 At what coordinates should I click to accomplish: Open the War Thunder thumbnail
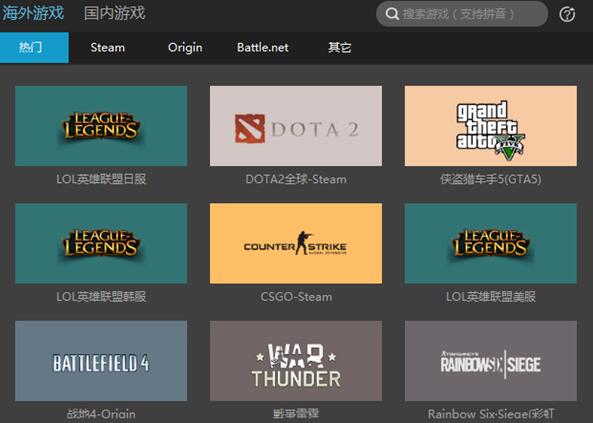tap(296, 361)
